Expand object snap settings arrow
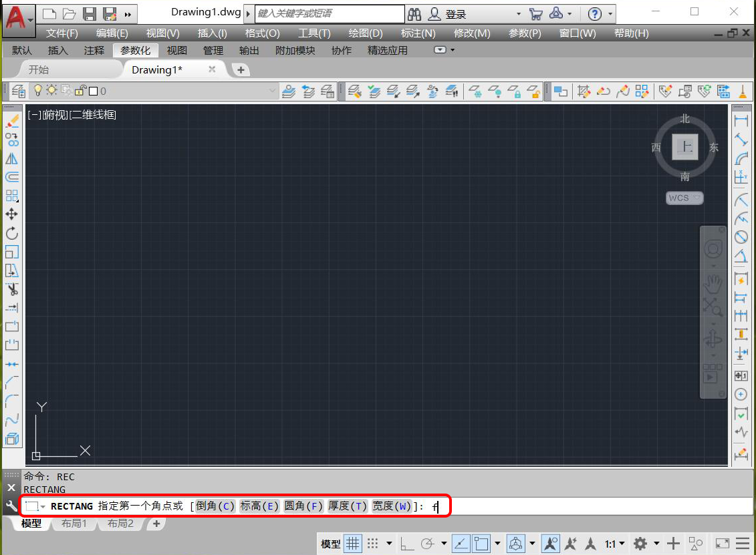The height and width of the screenshot is (555, 756). [x=497, y=544]
